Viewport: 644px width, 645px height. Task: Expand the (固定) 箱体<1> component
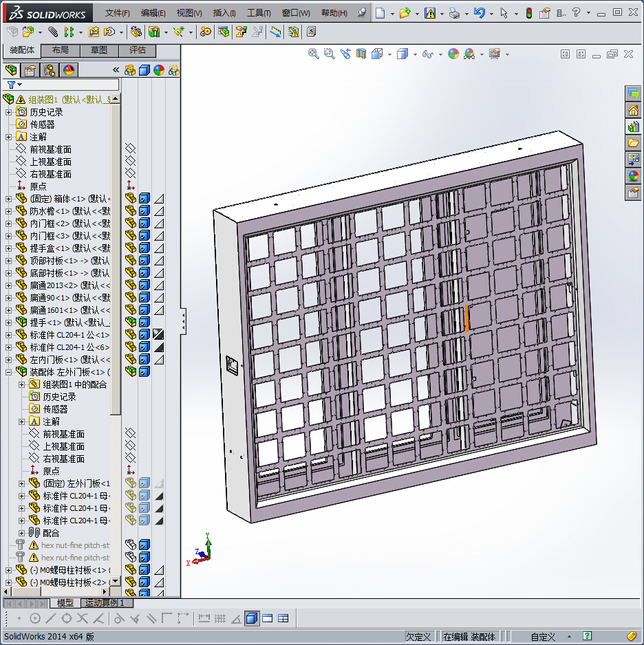[9, 199]
